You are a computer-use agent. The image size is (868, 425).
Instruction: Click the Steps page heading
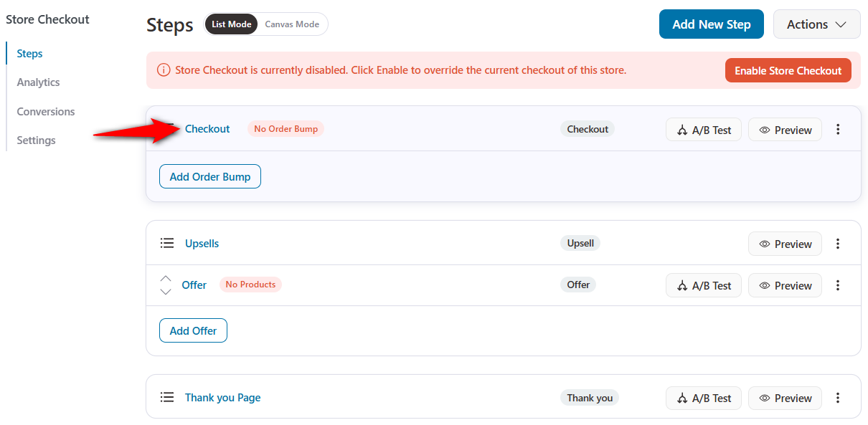pos(170,25)
